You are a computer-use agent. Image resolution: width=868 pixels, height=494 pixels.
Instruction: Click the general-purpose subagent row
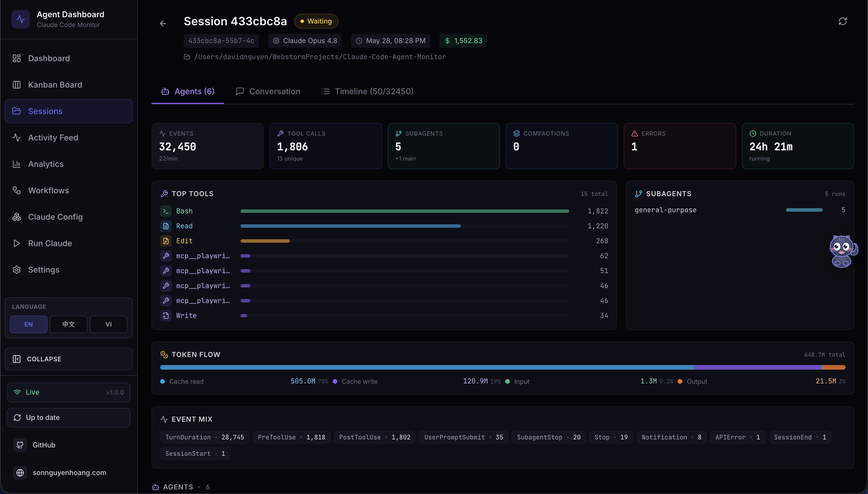(x=740, y=210)
